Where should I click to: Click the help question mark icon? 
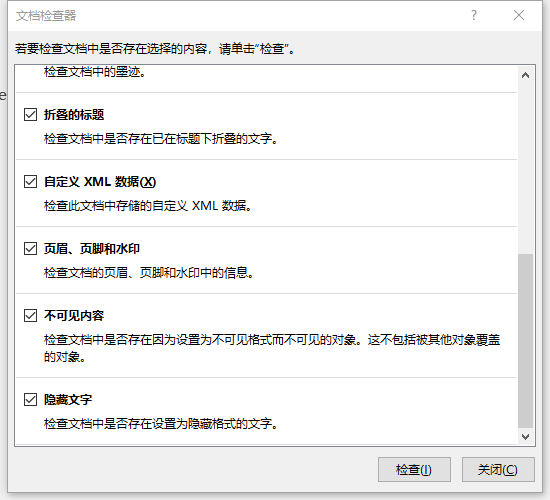tap(474, 15)
